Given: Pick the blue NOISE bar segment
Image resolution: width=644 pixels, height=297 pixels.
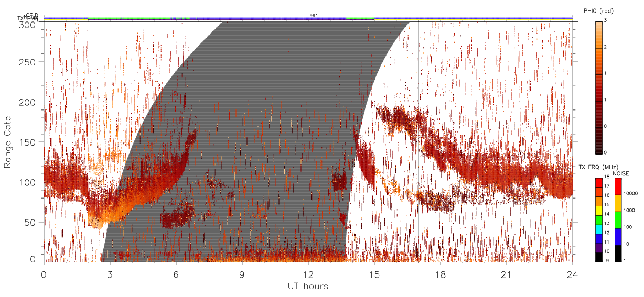Looking at the screenshot, I should pos(618,237).
